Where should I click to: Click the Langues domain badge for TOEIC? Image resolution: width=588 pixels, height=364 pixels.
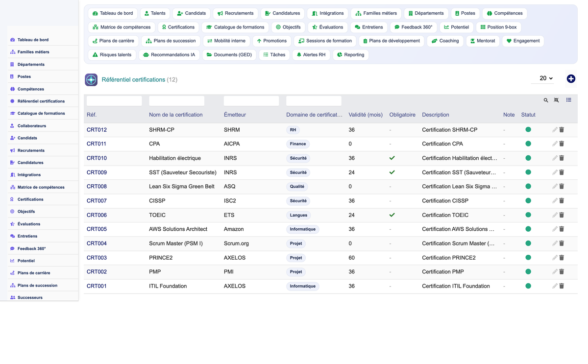(298, 215)
